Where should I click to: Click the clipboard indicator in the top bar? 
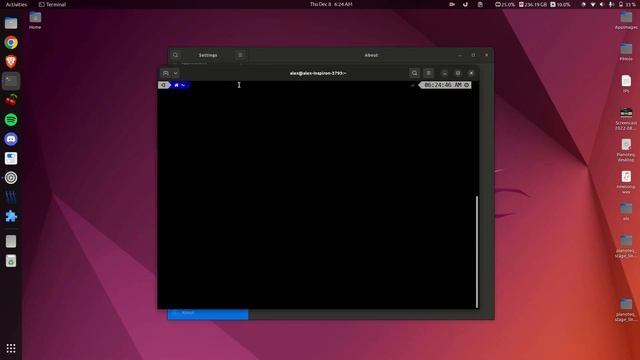click(480, 4)
